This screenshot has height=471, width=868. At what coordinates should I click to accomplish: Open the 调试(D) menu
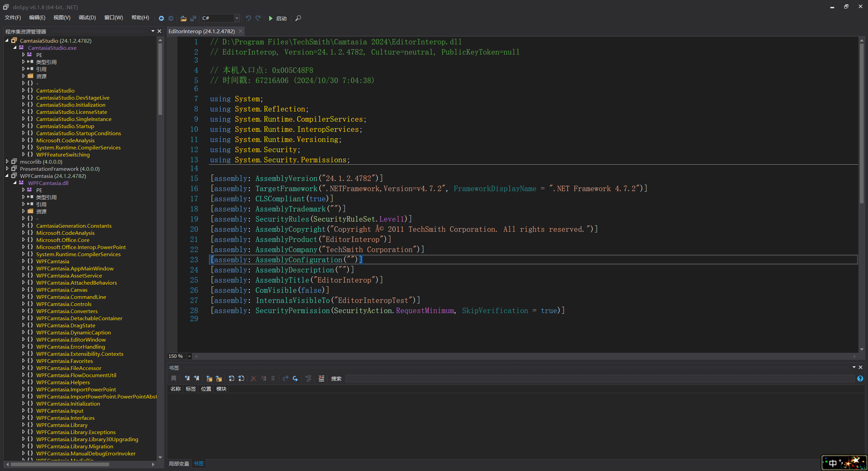pyautogui.click(x=87, y=18)
